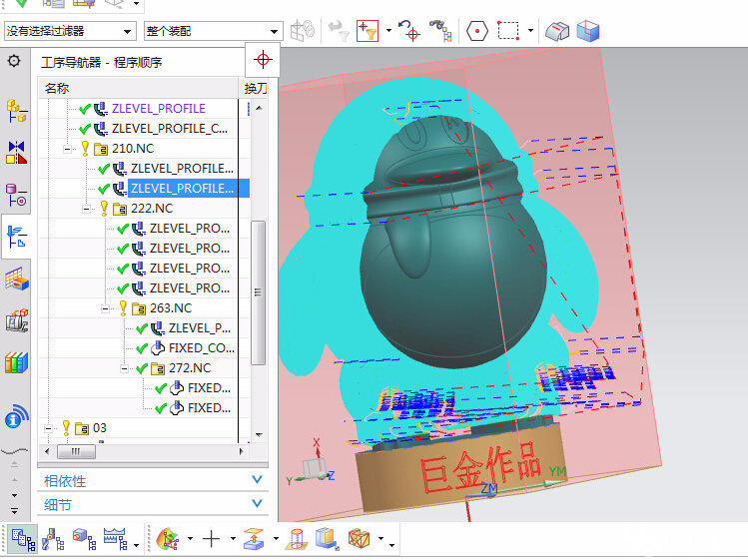
Task: Click the scroll down arrow in navigator
Action: click(x=259, y=435)
